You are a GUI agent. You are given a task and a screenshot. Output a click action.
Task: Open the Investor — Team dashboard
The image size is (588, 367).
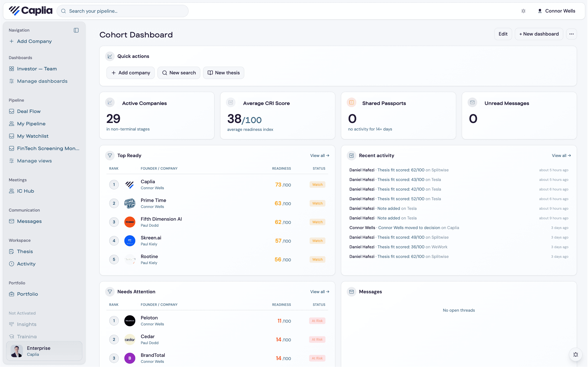tap(33, 69)
